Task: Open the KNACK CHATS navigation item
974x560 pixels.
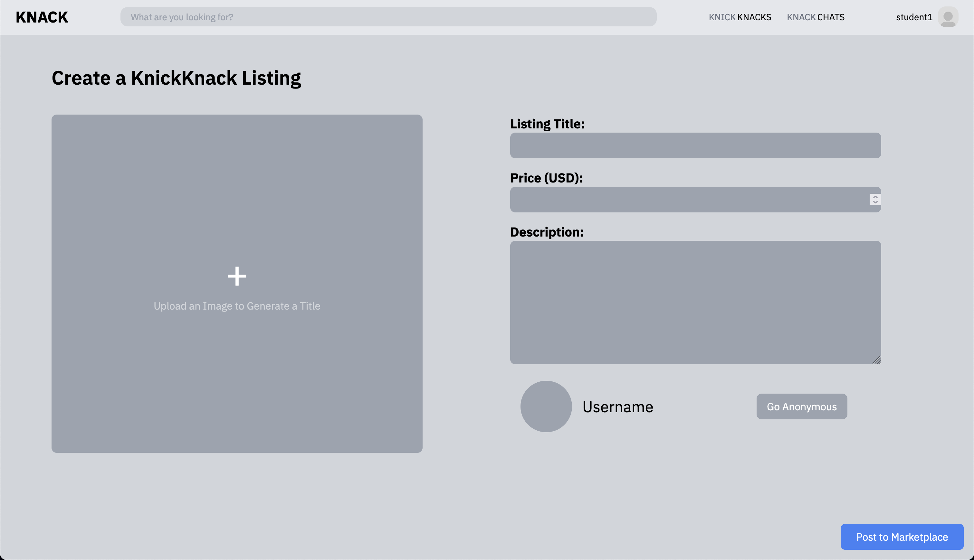Action: 815,17
